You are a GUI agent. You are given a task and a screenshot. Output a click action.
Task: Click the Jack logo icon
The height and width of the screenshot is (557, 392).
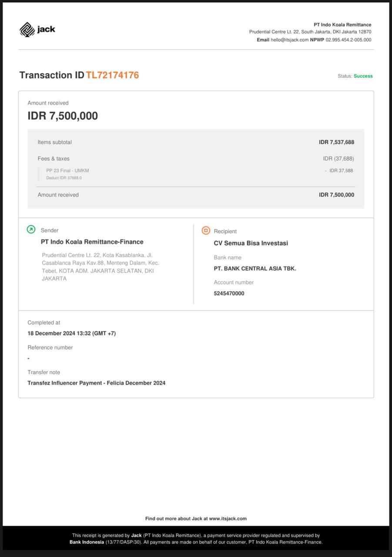27,29
